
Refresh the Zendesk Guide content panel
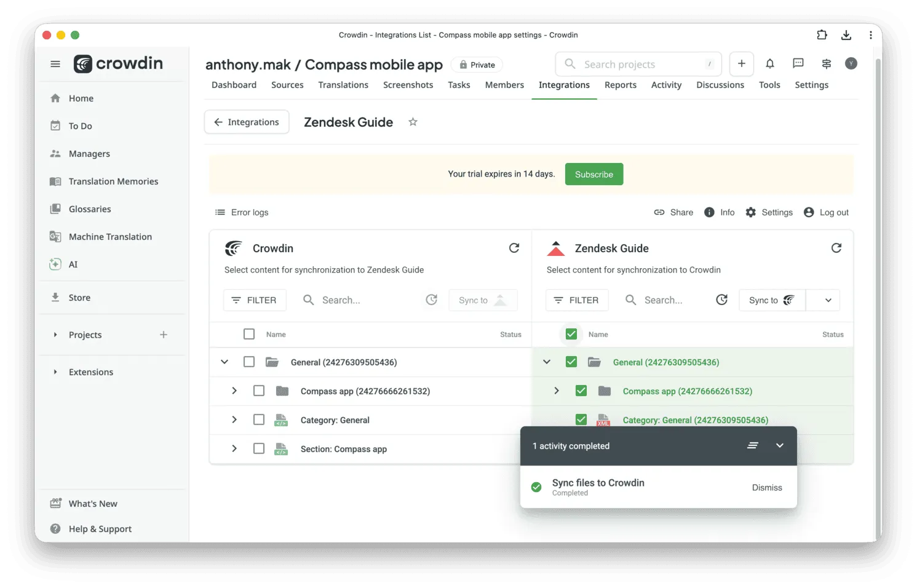(836, 247)
